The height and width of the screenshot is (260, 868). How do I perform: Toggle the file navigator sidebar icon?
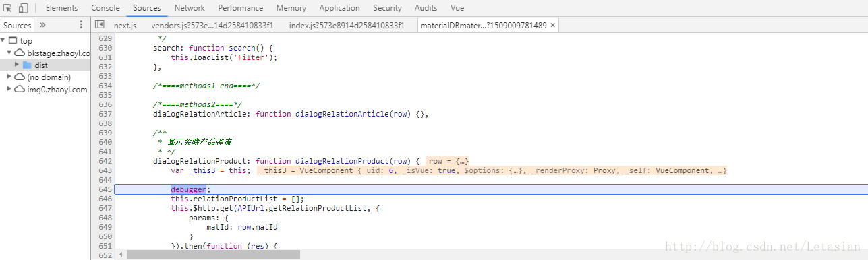(100, 25)
